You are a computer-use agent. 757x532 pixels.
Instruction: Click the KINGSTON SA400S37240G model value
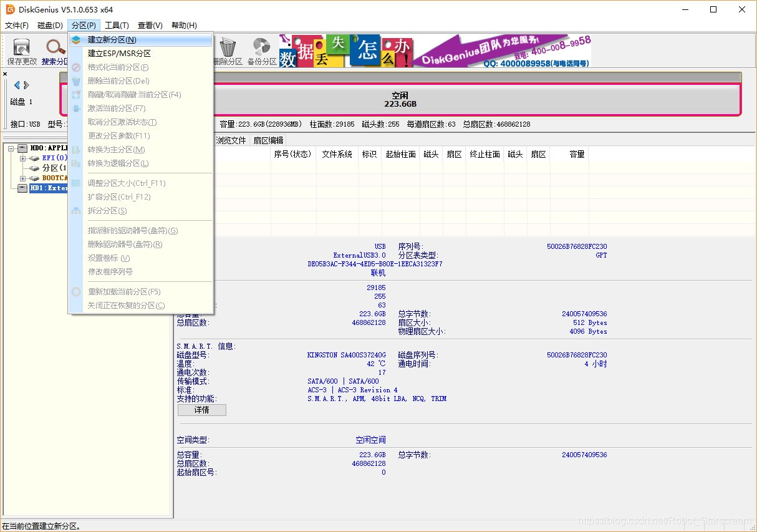point(347,355)
